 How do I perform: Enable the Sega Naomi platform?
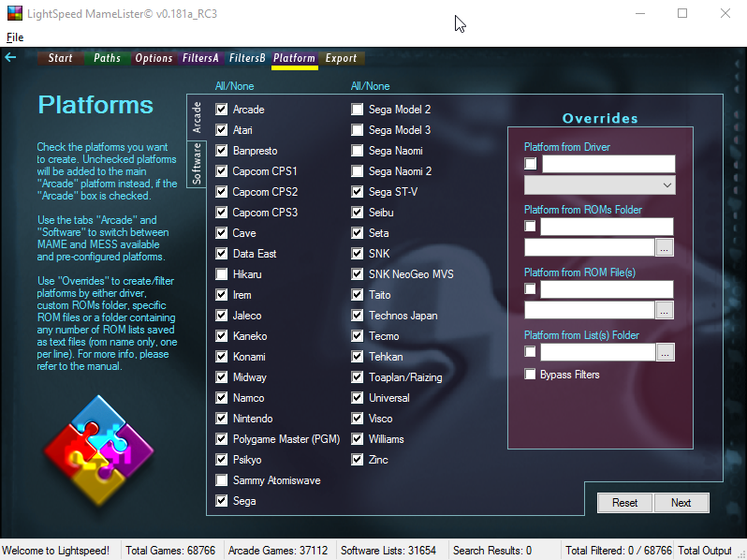click(358, 150)
